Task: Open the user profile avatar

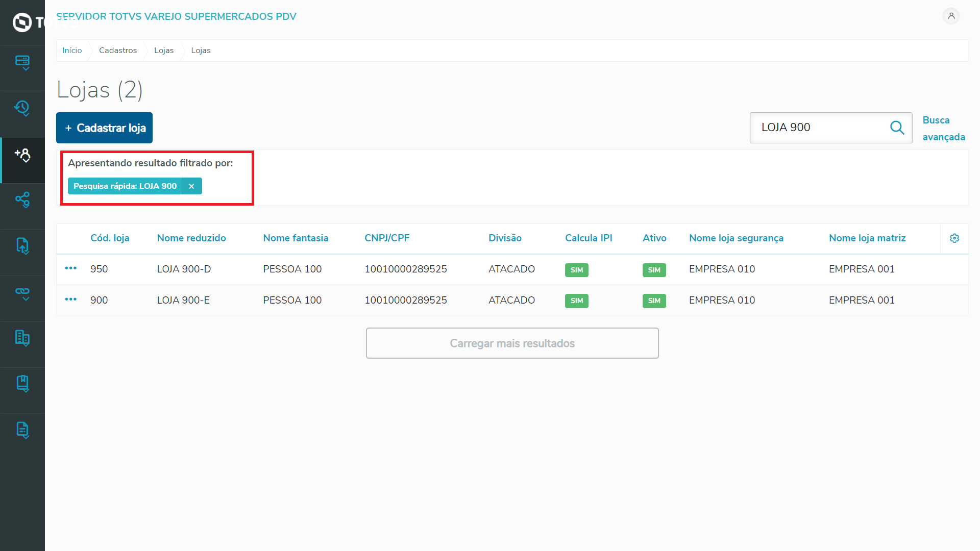Action: pyautogui.click(x=951, y=16)
